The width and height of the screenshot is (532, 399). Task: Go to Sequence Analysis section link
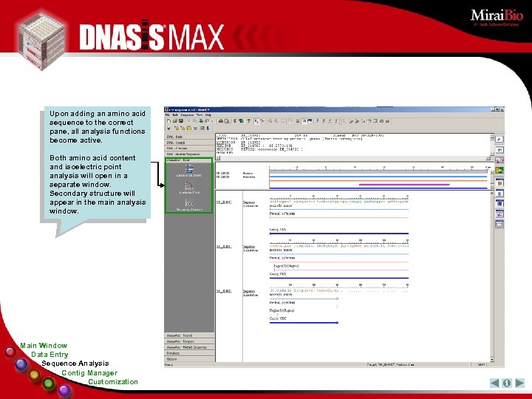(75, 364)
